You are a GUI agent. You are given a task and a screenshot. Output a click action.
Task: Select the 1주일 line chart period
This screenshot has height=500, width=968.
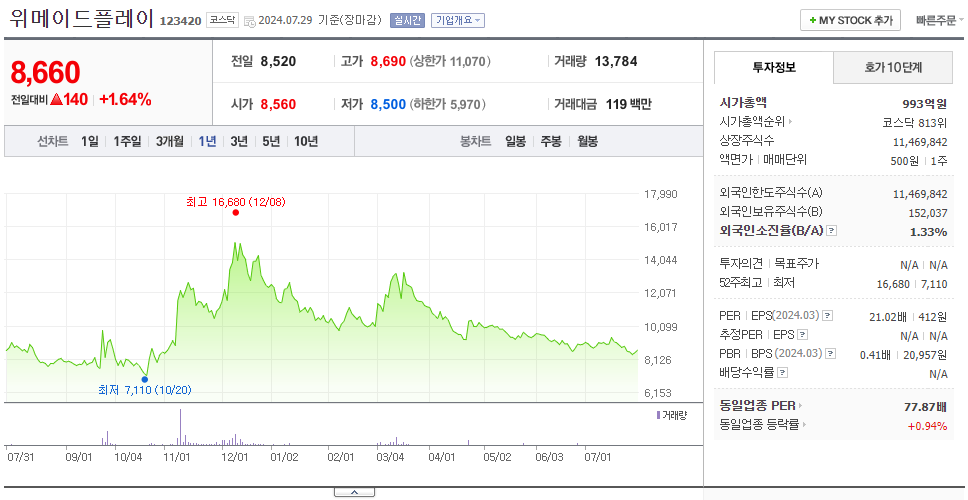tap(127, 141)
